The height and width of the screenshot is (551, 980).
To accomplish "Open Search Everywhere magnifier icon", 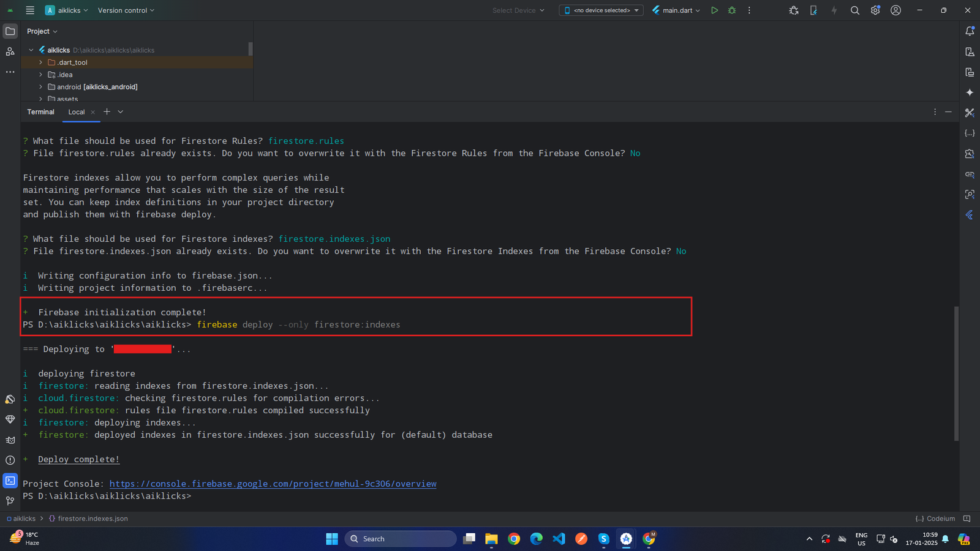I will 855,10.
